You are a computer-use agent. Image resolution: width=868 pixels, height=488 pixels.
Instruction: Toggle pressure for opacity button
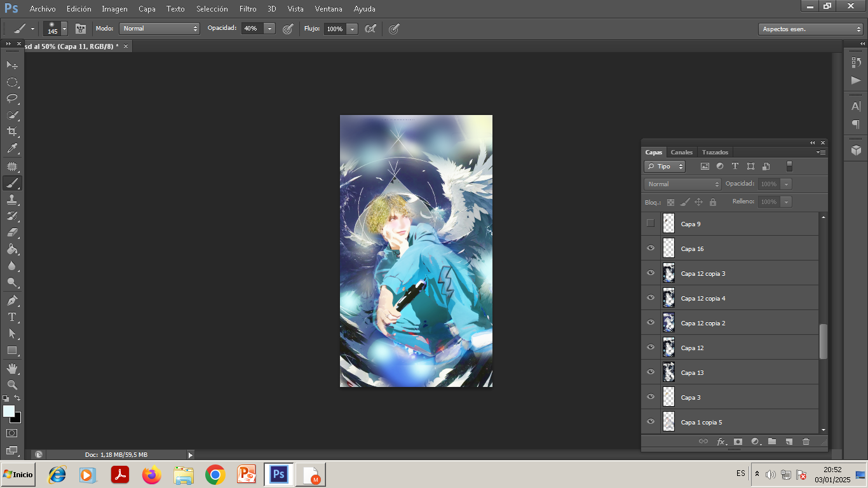[288, 29]
